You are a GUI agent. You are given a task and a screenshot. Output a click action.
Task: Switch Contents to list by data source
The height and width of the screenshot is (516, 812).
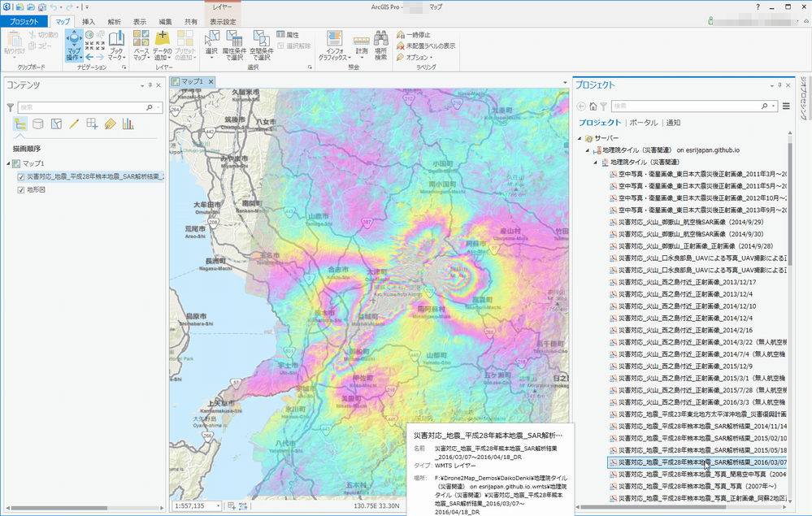point(38,124)
